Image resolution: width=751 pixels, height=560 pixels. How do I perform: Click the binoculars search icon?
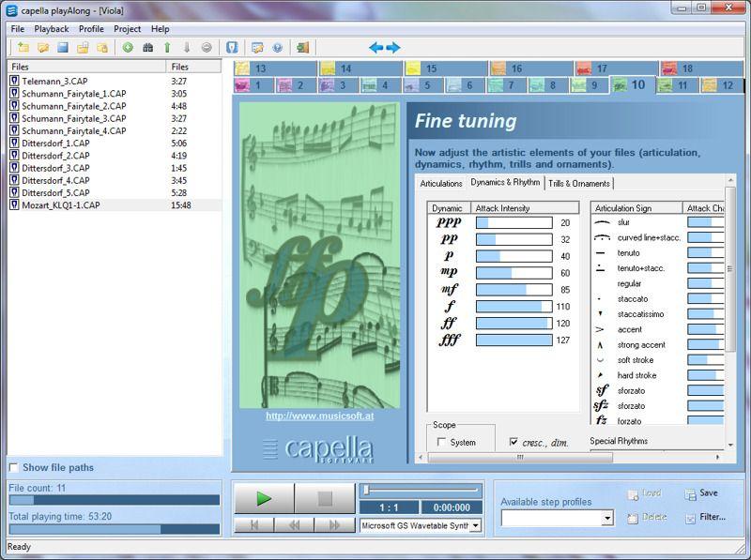pyautogui.click(x=147, y=48)
